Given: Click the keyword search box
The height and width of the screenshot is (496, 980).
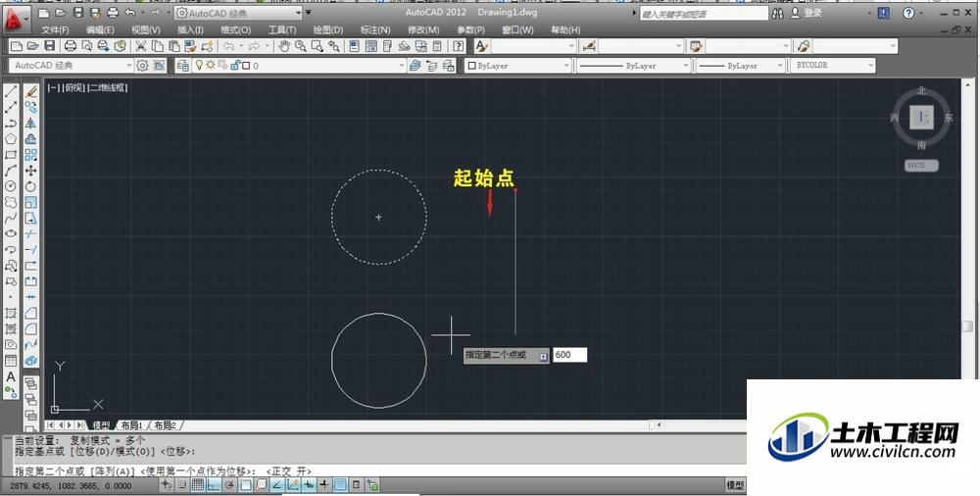Looking at the screenshot, I should coord(704,13).
